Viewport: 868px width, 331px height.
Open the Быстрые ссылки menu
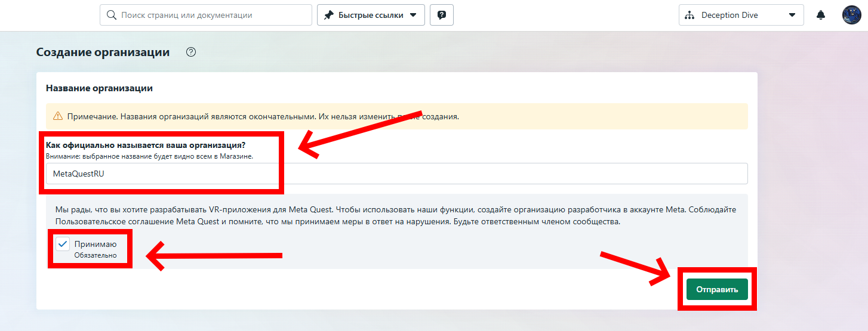[x=371, y=16]
